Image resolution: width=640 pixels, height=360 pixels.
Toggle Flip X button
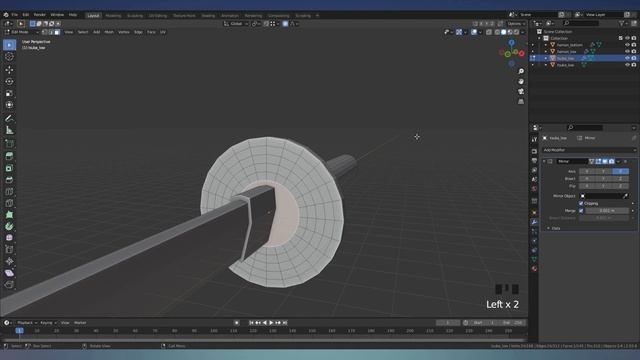click(587, 186)
